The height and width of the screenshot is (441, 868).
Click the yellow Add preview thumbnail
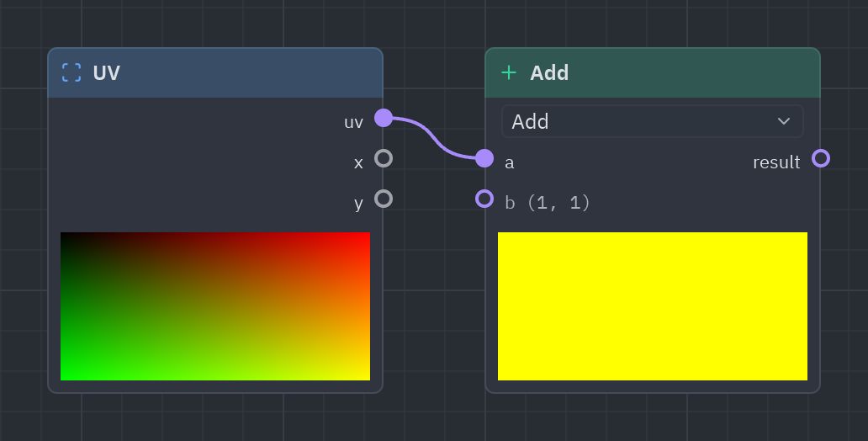[x=653, y=306]
